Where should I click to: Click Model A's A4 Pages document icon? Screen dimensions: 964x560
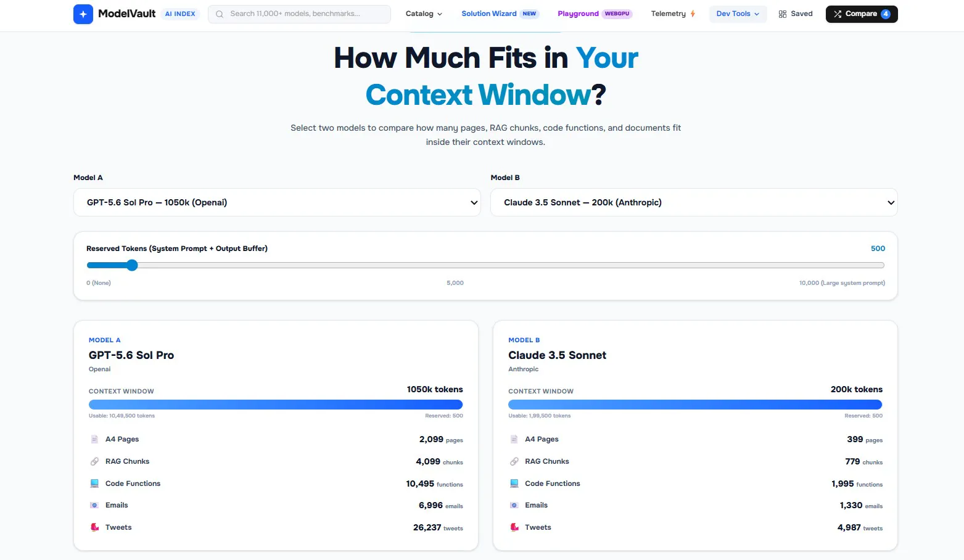94,439
